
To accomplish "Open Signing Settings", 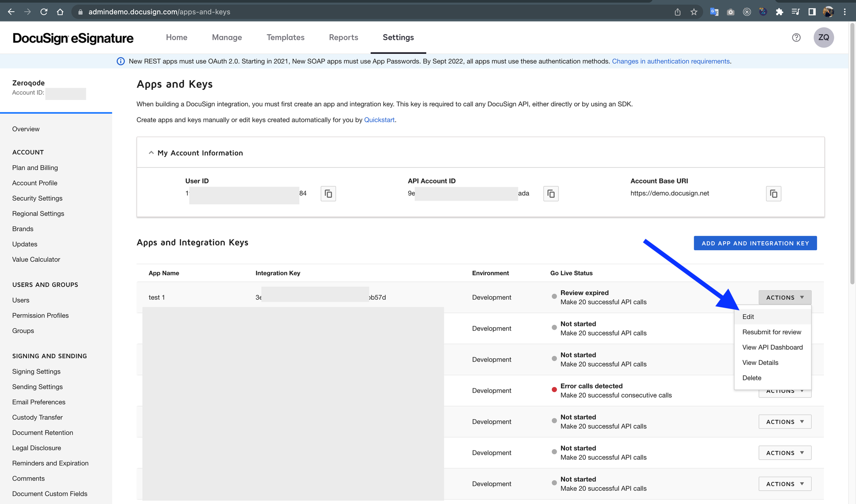I will 36,372.
